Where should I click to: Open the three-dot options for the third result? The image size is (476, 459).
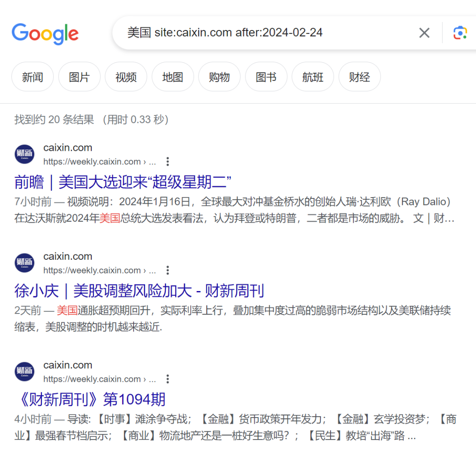point(167,379)
